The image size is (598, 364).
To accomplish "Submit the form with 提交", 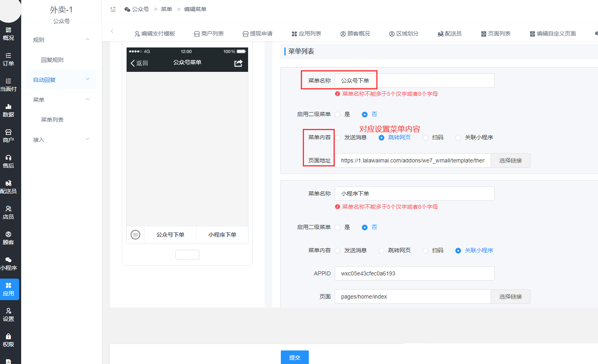I will tap(294, 357).
